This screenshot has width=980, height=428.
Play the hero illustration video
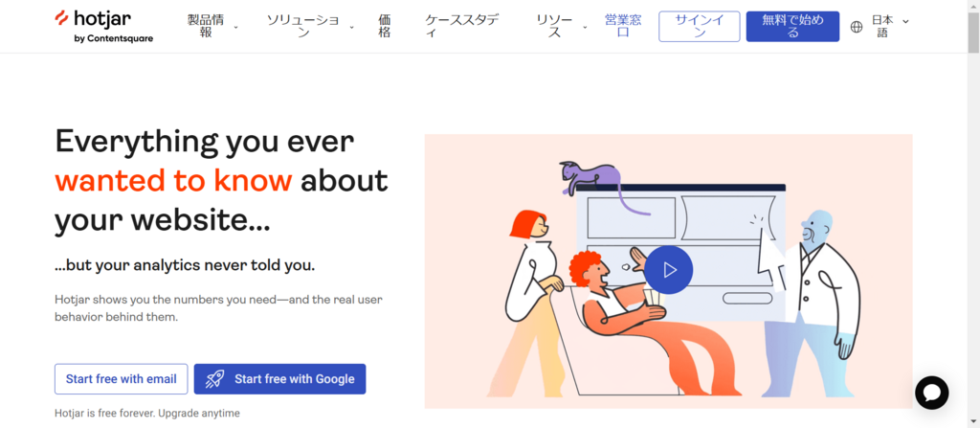tap(668, 270)
